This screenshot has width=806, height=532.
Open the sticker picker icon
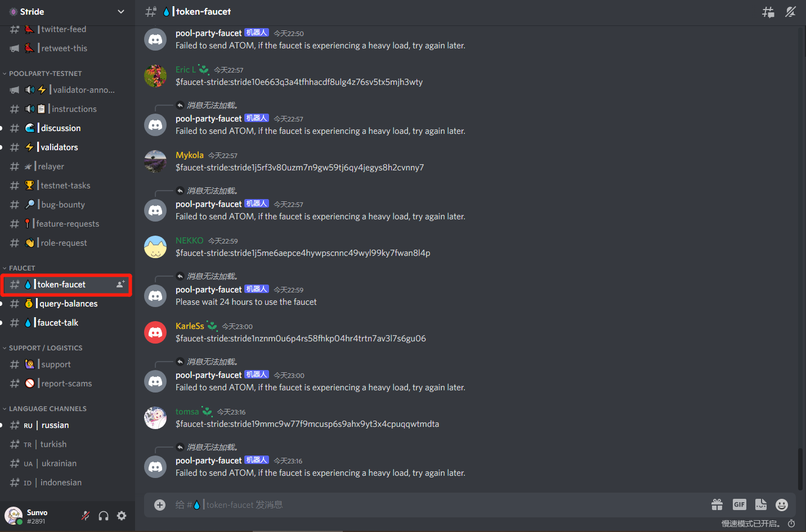pos(761,504)
